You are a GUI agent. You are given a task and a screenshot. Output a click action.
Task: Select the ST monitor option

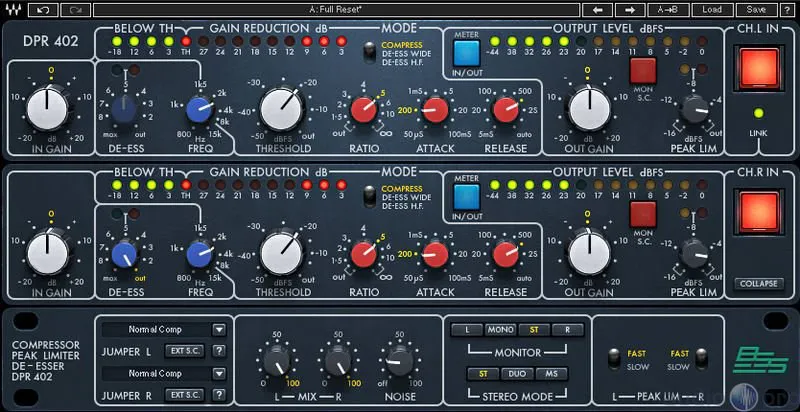pyautogui.click(x=534, y=330)
